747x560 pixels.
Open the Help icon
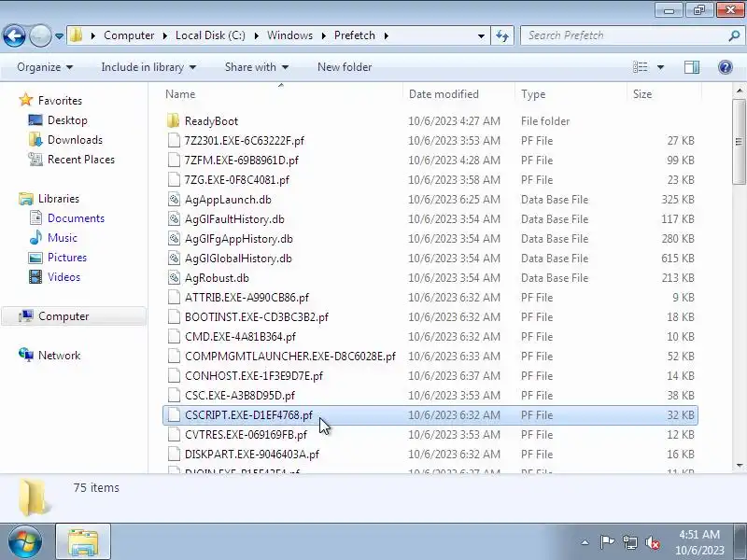click(726, 67)
